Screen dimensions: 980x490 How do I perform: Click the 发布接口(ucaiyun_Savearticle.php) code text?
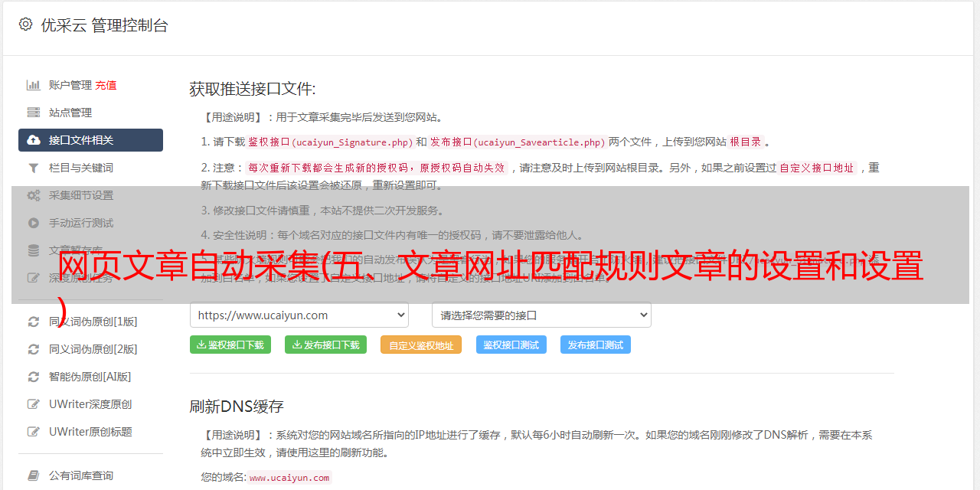tap(518, 142)
